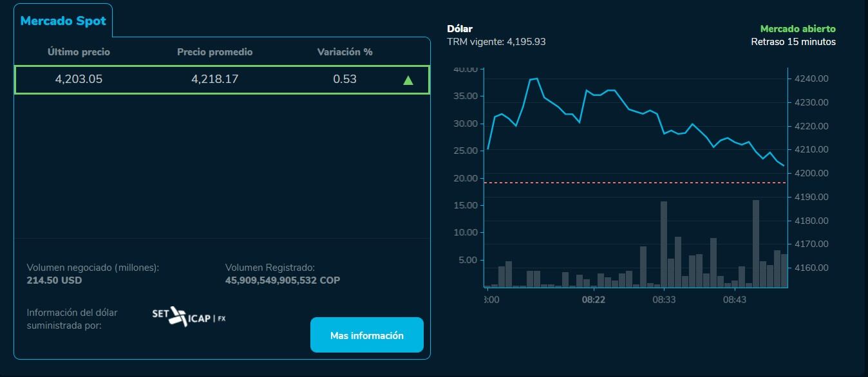Image resolution: width=868 pixels, height=377 pixels.
Task: Click the SET-ICAP FX provider logo
Action: (189, 315)
